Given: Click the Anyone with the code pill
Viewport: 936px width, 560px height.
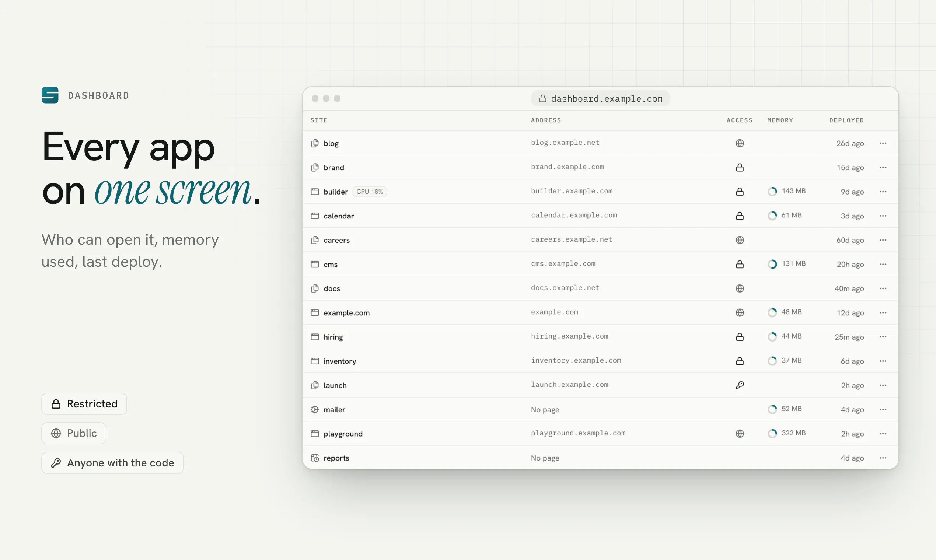Looking at the screenshot, I should 112,463.
